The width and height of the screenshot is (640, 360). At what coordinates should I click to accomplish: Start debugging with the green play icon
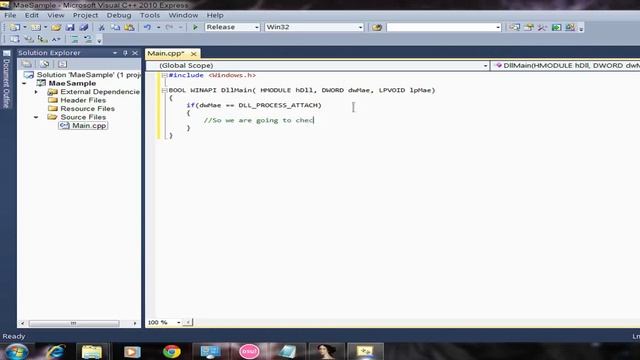pos(195,27)
